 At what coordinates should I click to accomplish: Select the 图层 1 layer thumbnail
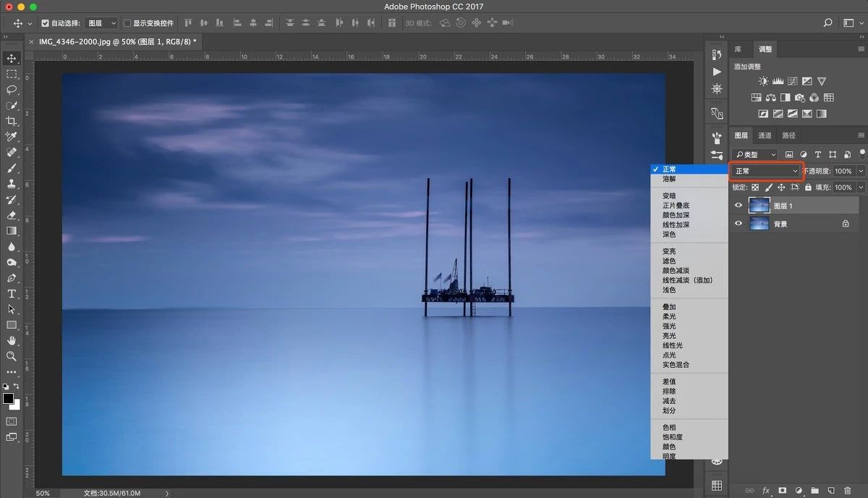click(x=759, y=206)
